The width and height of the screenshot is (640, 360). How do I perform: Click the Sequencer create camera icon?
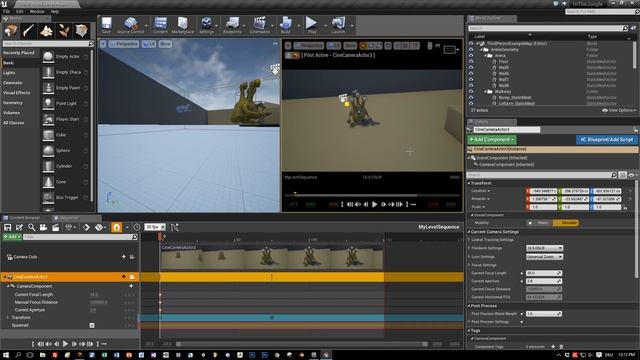pos(43,227)
